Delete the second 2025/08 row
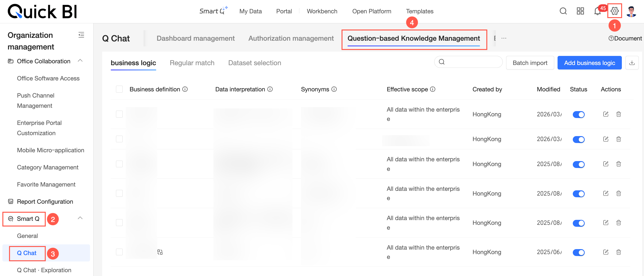Image resolution: width=644 pixels, height=276 pixels. pos(619,193)
